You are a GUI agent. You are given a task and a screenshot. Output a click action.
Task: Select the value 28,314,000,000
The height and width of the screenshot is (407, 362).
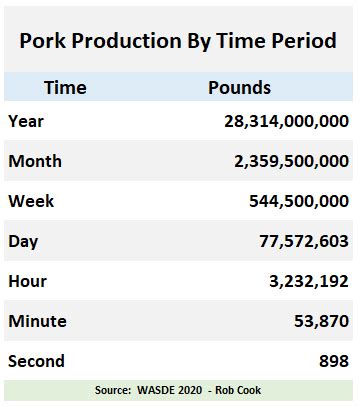click(286, 121)
